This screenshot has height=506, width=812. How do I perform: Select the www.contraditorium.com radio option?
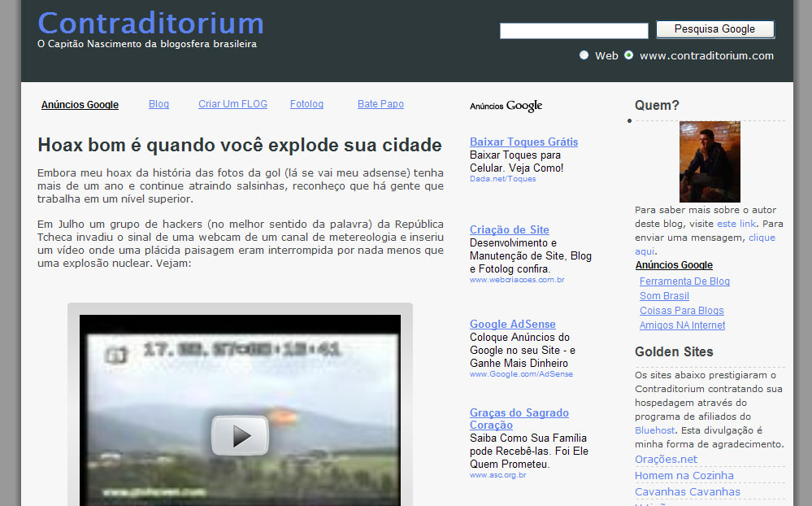pos(628,55)
